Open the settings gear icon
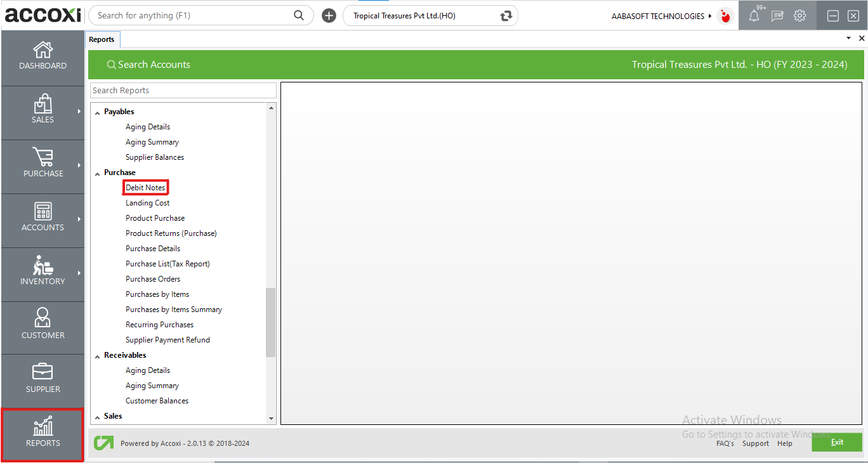Image resolution: width=868 pixels, height=463 pixels. tap(799, 16)
